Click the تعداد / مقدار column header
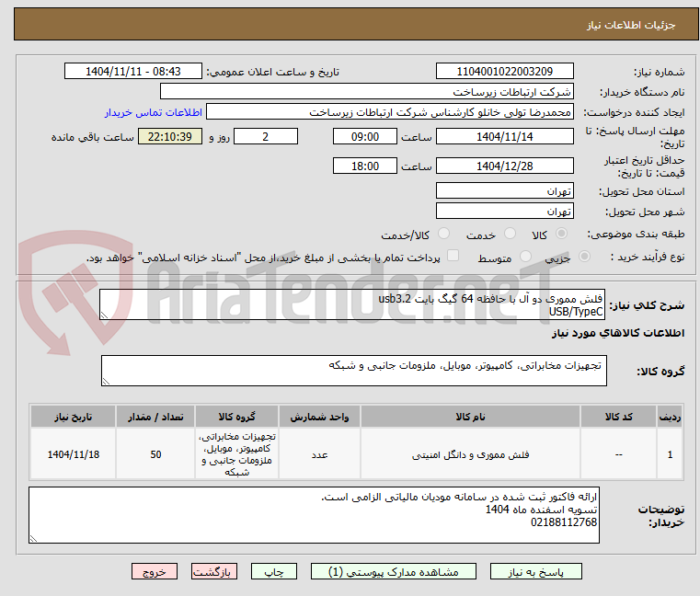This screenshot has width=700, height=596. click(x=155, y=417)
